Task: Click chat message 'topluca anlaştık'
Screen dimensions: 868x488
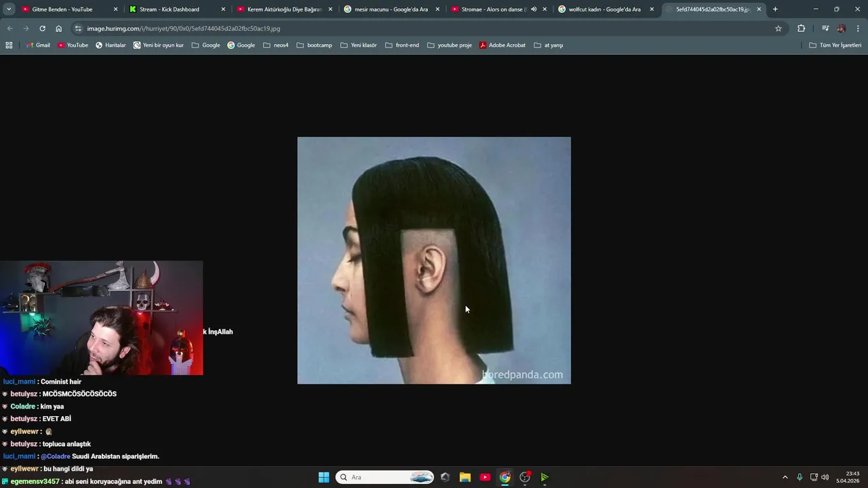Action: click(66, 444)
